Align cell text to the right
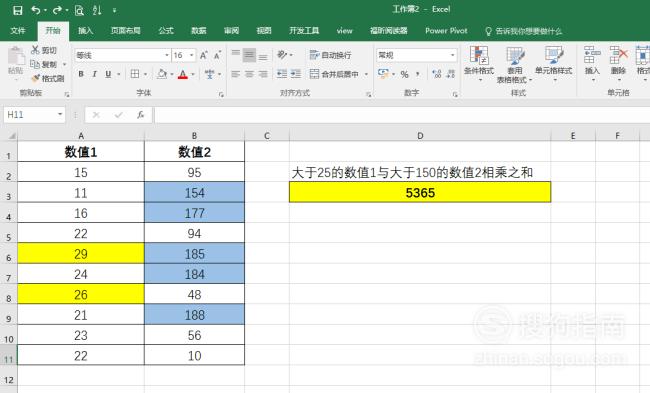This screenshot has height=393, width=650. (263, 74)
